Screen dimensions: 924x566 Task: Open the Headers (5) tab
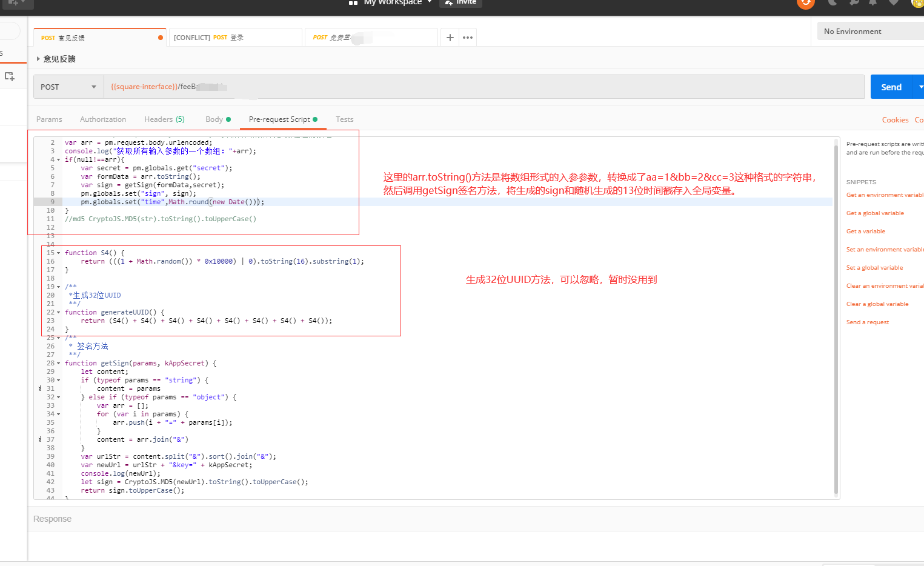click(164, 119)
